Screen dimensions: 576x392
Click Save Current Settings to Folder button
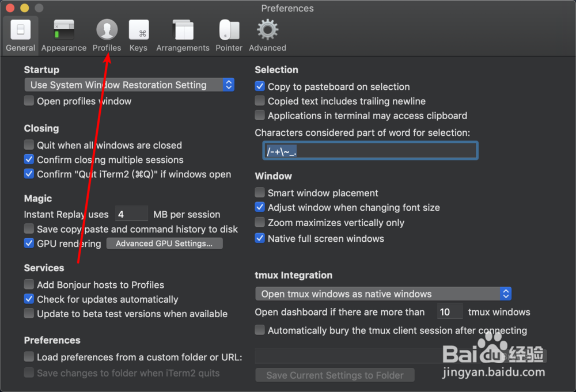pyautogui.click(x=335, y=375)
